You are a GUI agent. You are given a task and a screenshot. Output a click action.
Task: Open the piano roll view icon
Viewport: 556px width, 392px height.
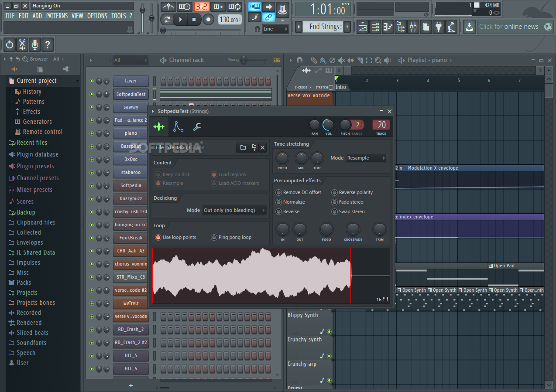(x=388, y=27)
